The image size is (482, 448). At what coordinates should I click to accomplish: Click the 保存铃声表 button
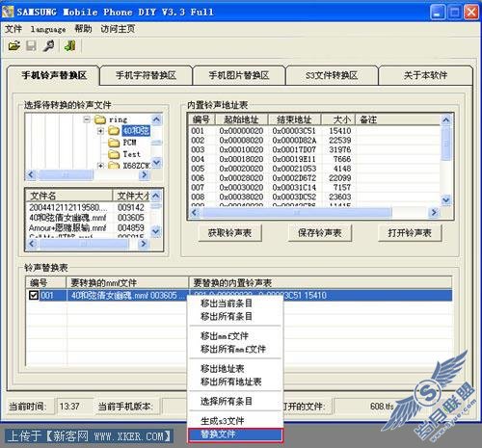[x=320, y=233]
